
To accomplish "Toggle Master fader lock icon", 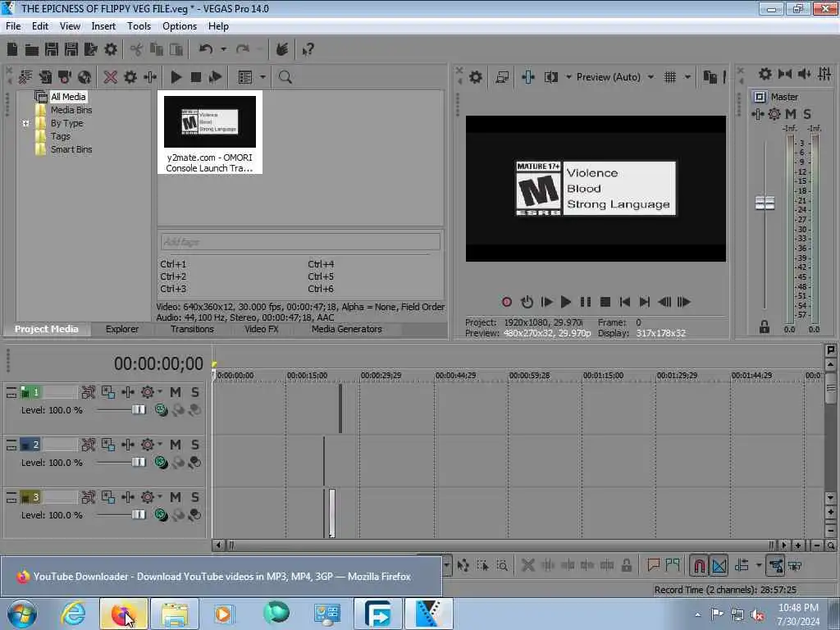I will [765, 326].
